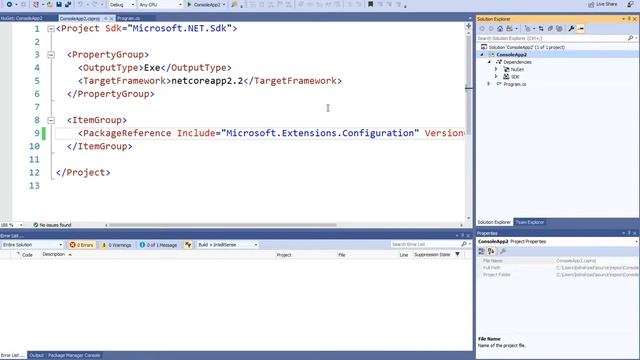The width and height of the screenshot is (640, 360).
Task: Click the Suppression State filter icon
Action: [x=458, y=255]
